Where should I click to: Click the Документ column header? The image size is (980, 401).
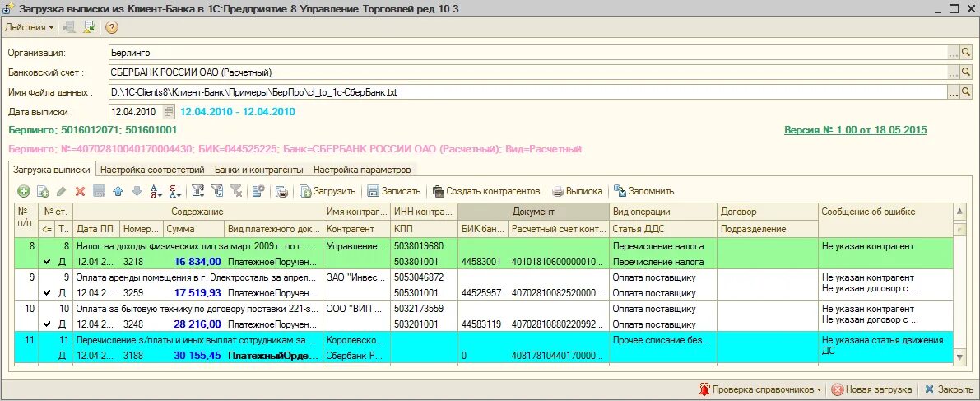pos(534,212)
